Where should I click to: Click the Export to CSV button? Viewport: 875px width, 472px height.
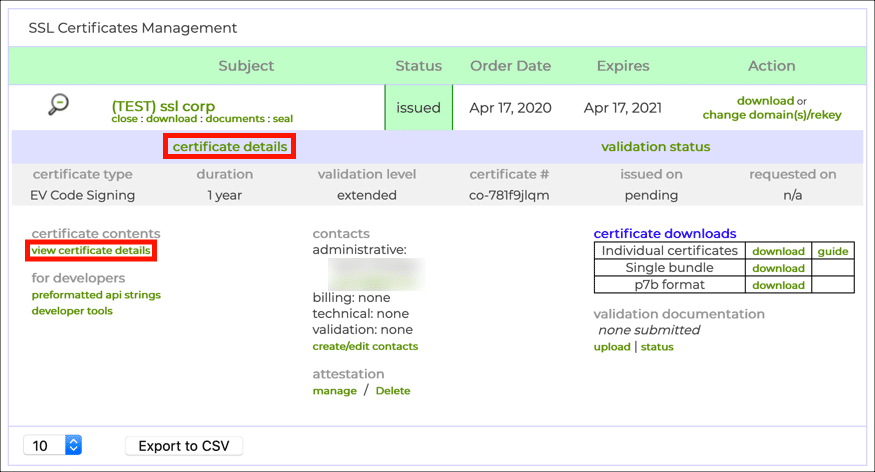click(x=184, y=445)
